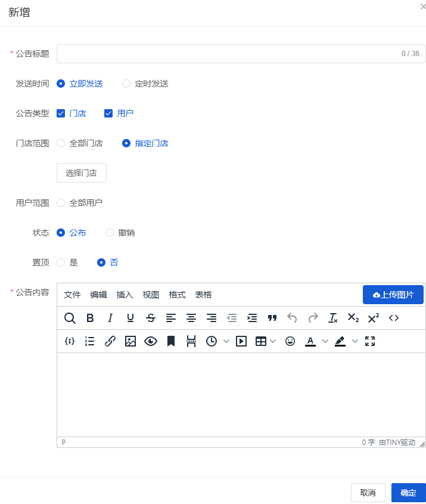Viewport: 426px width, 504px height.
Task: Set 置顶 to 是
Action: [x=67, y=262]
